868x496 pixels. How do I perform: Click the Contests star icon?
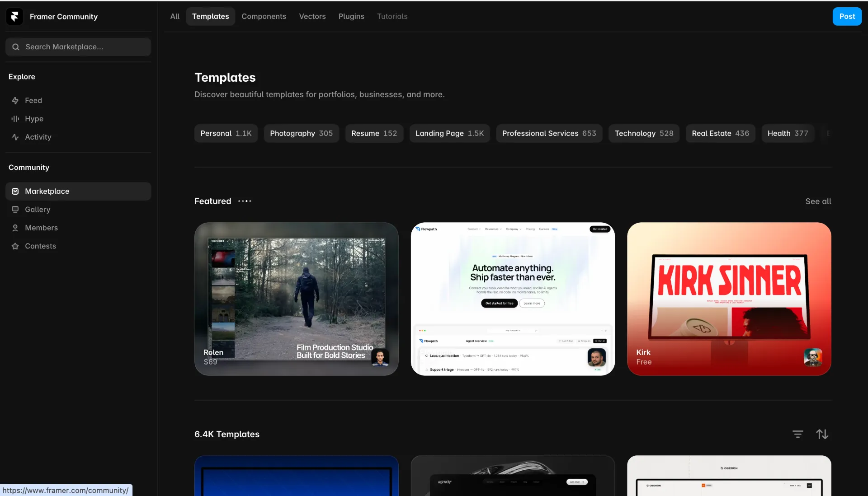point(15,246)
